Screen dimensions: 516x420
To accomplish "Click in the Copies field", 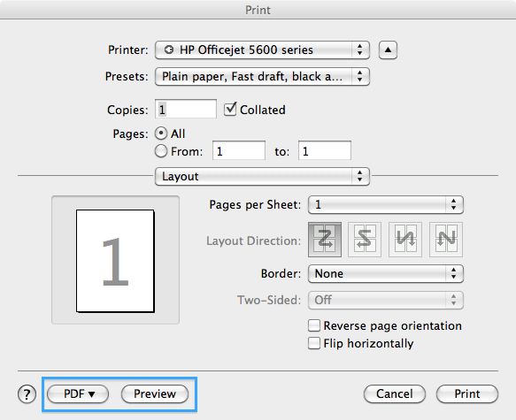I will 186,109.
